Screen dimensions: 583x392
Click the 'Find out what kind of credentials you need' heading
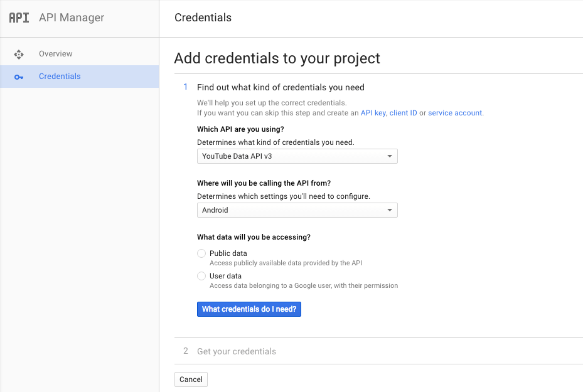(281, 87)
